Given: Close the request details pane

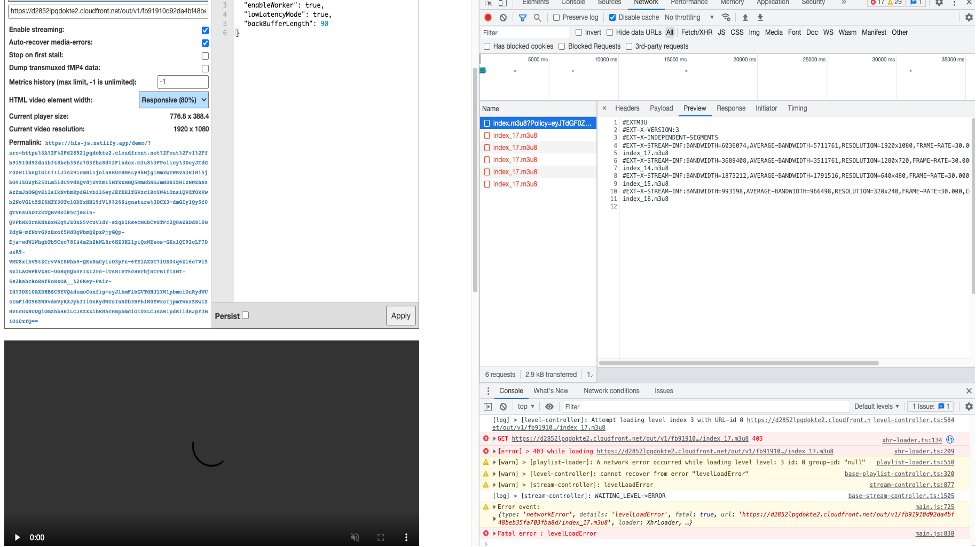Looking at the screenshot, I should tap(604, 108).
